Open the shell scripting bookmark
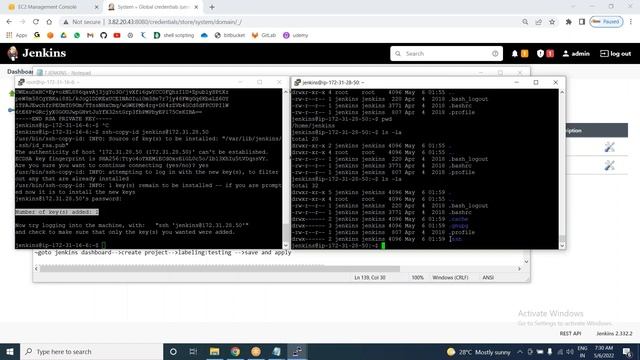This screenshot has width=640, height=360. pyautogui.click(x=174, y=36)
